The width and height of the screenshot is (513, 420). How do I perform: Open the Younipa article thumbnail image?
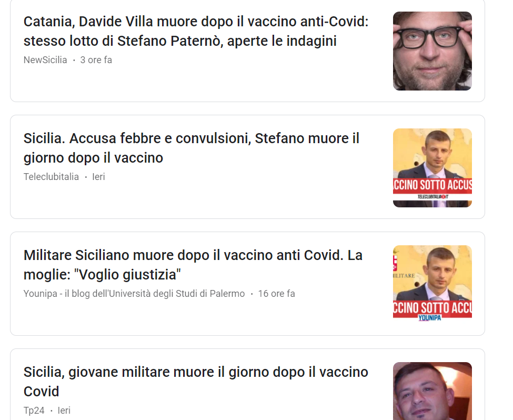tap(432, 283)
